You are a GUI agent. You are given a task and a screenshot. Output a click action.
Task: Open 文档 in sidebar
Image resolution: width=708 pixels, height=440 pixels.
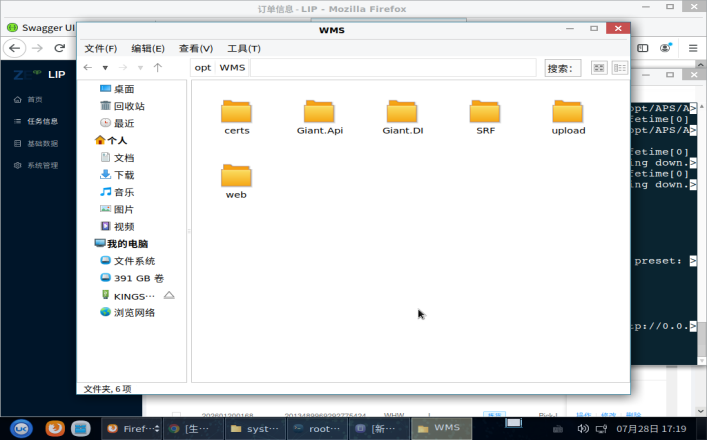pos(117,158)
